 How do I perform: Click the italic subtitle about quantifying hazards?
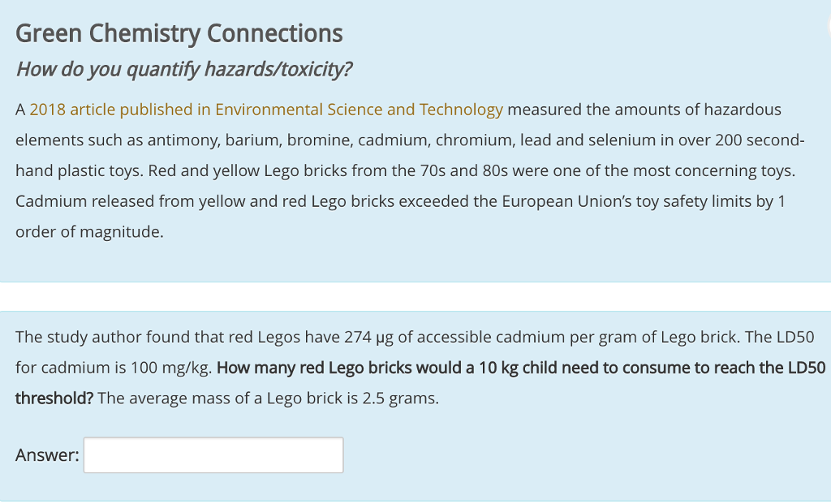click(184, 70)
